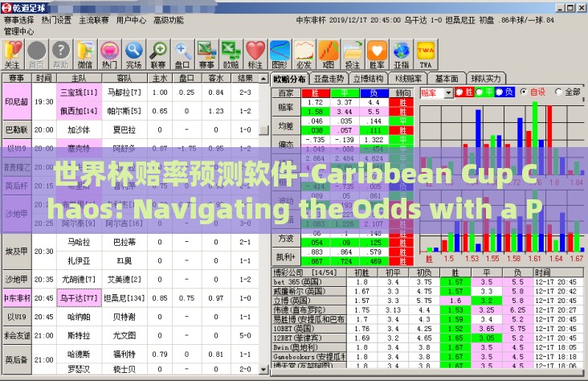Open the 亚指 globe icon
The width and height of the screenshot is (588, 381).
click(x=402, y=55)
